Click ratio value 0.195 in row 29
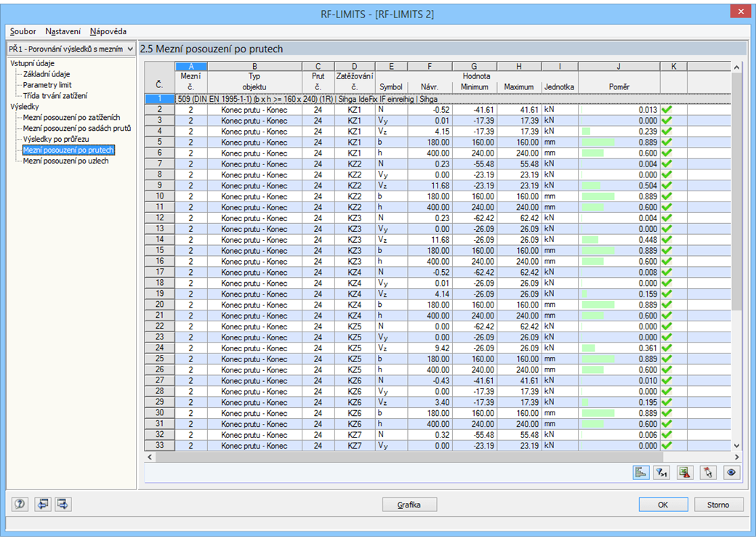 point(648,403)
